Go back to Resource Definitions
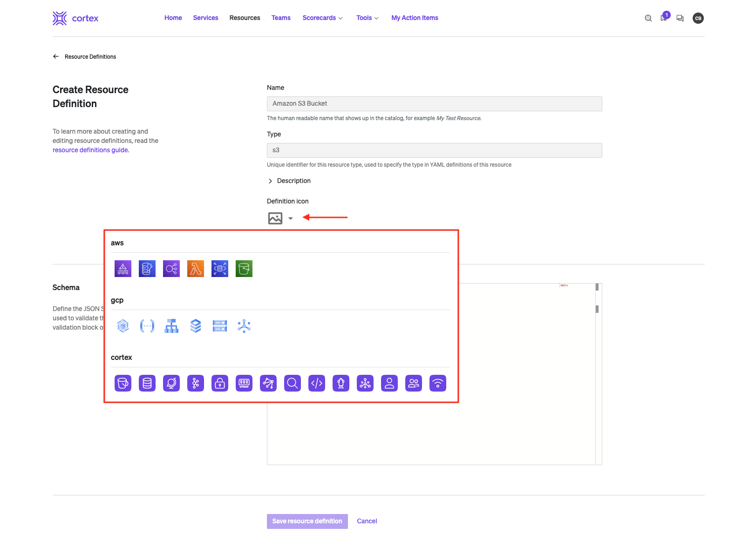This screenshot has height=548, width=756. (x=84, y=57)
